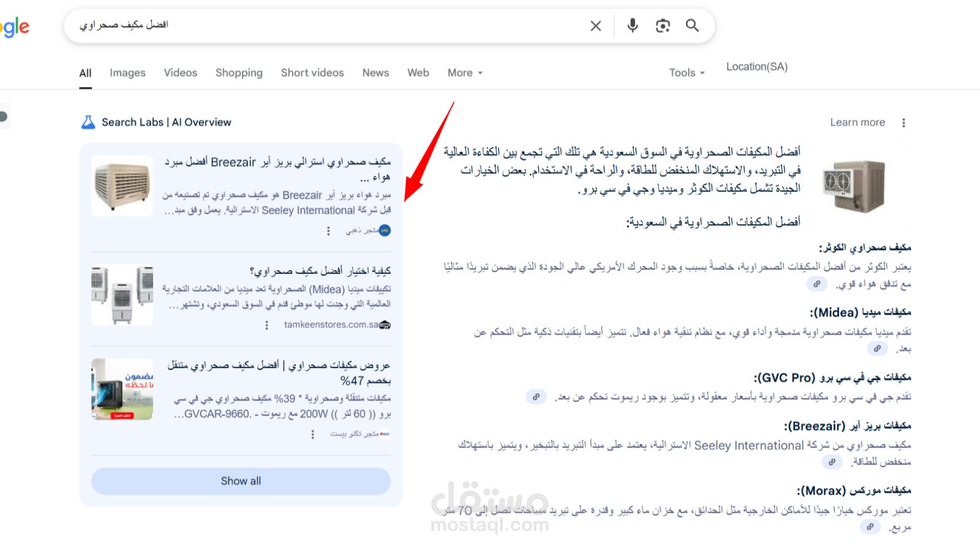Click the Learn more link

click(858, 122)
